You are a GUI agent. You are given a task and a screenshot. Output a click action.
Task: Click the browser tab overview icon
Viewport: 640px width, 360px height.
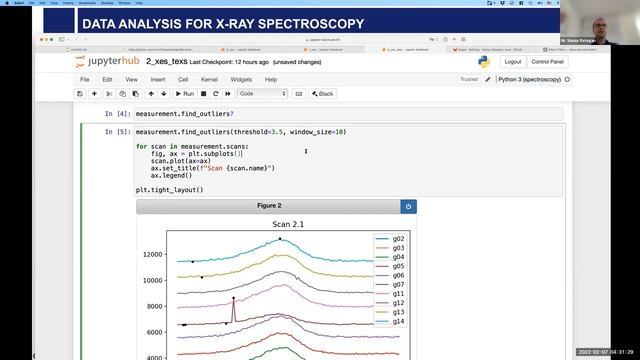point(463,40)
